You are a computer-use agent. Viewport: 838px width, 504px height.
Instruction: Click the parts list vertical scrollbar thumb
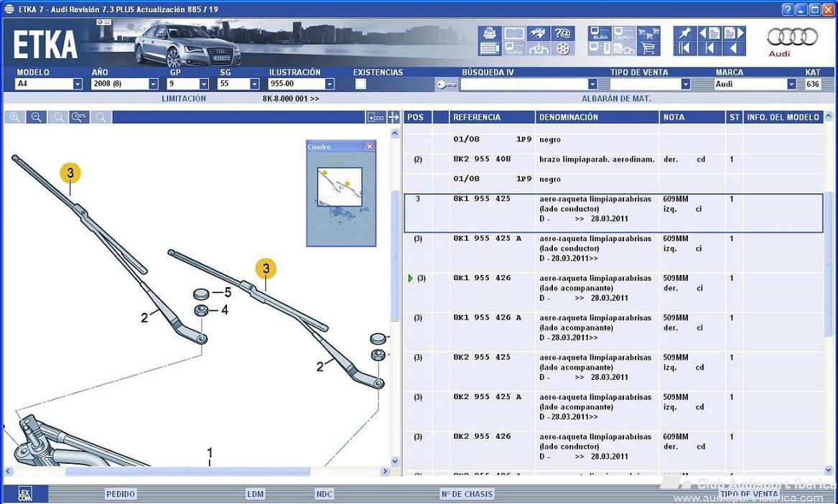829,264
